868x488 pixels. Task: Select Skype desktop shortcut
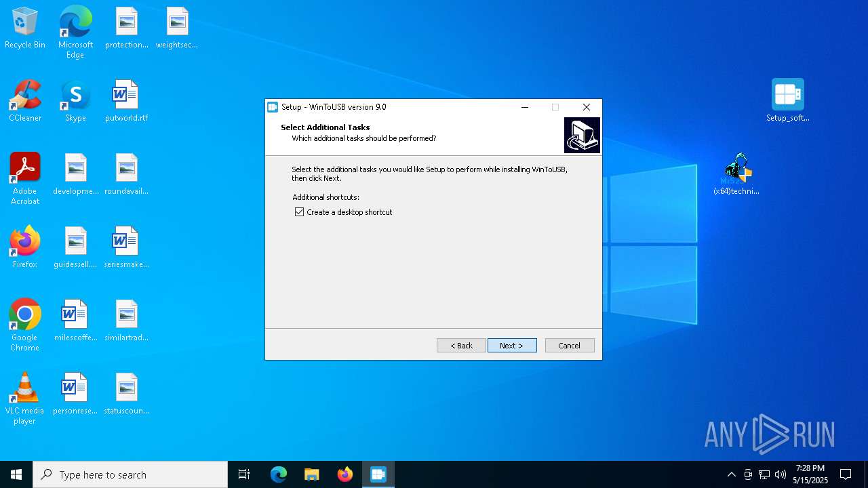(75, 102)
